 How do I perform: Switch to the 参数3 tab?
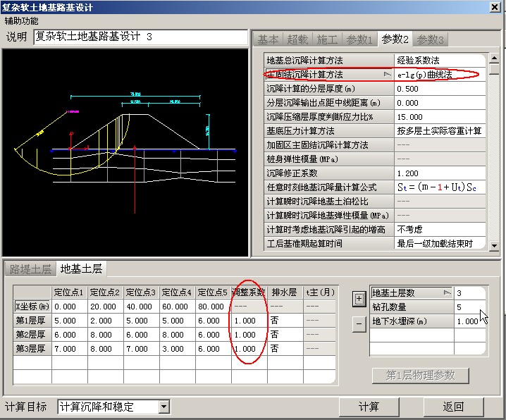tap(430, 39)
